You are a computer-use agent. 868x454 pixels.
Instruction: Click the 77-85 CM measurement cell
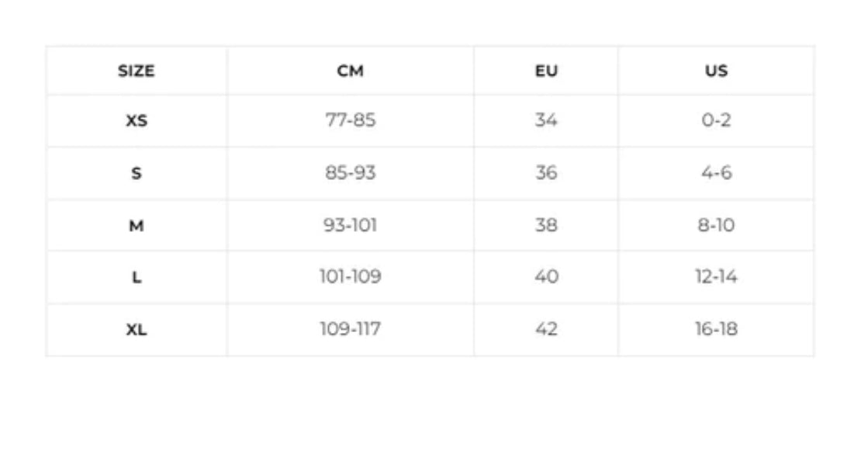[350, 121]
